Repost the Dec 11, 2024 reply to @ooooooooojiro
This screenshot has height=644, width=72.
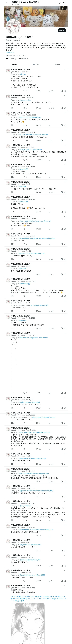(25, 108)
